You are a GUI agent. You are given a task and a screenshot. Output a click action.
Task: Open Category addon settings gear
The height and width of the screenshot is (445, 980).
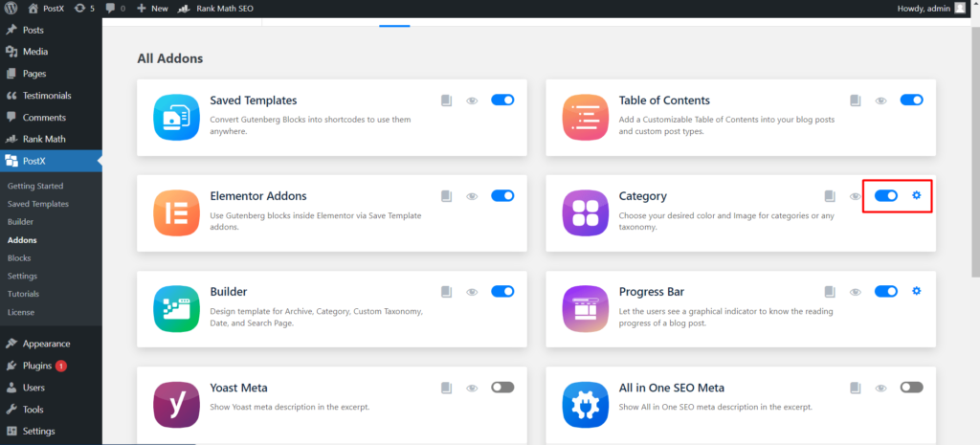916,195
